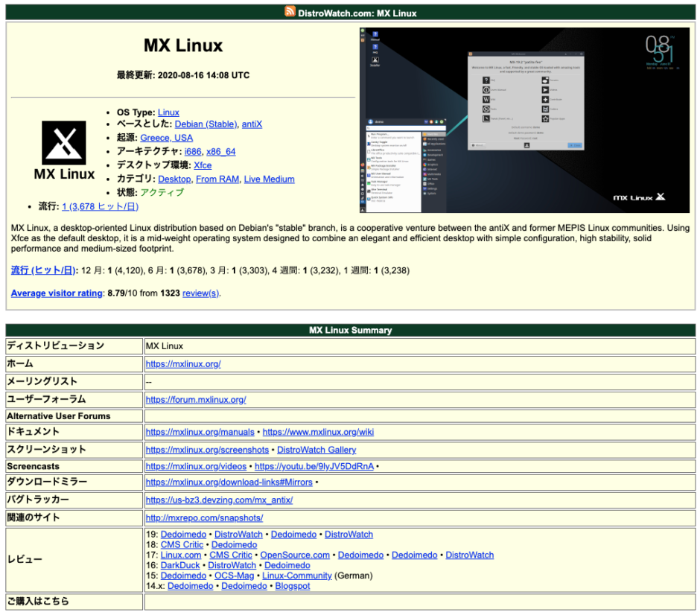Click the OCS-Mag review link
This screenshot has width=700, height=615.
(x=235, y=576)
